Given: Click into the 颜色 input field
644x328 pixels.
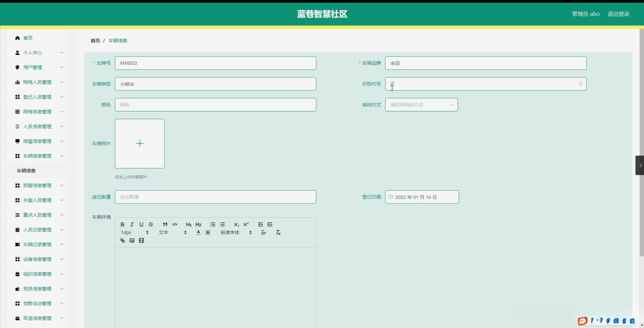Looking at the screenshot, I should 216,105.
